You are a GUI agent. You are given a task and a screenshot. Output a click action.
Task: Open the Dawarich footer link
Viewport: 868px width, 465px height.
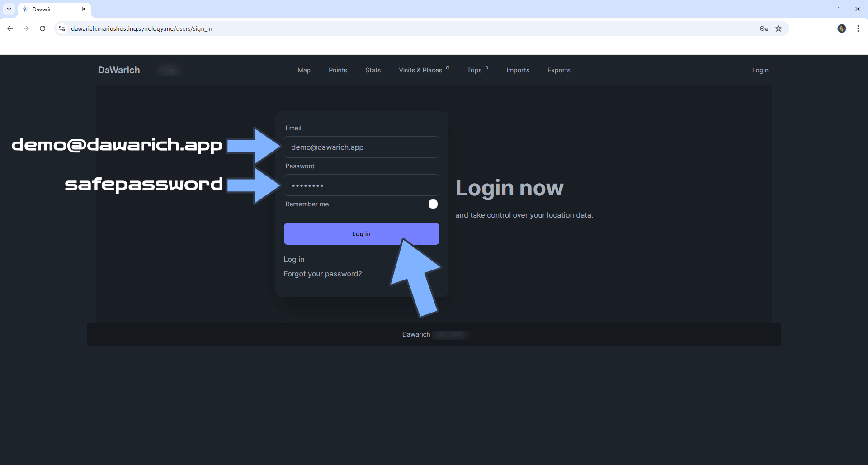(416, 334)
